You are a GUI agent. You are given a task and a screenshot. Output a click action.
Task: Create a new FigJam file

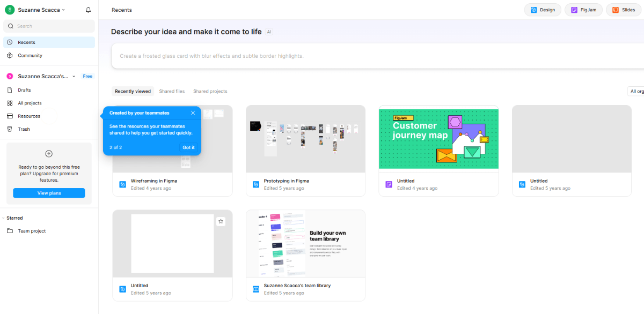tap(583, 10)
